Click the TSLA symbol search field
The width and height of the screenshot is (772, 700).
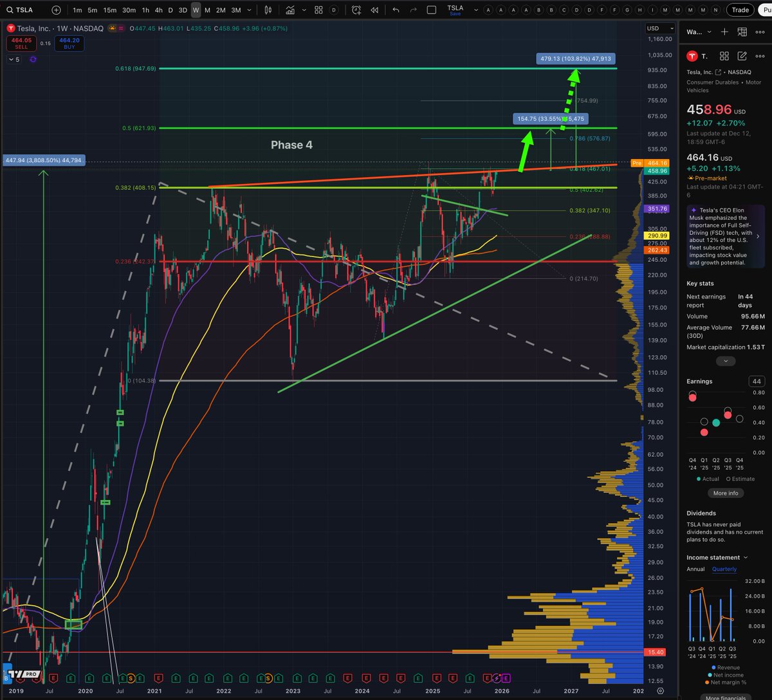[24, 10]
